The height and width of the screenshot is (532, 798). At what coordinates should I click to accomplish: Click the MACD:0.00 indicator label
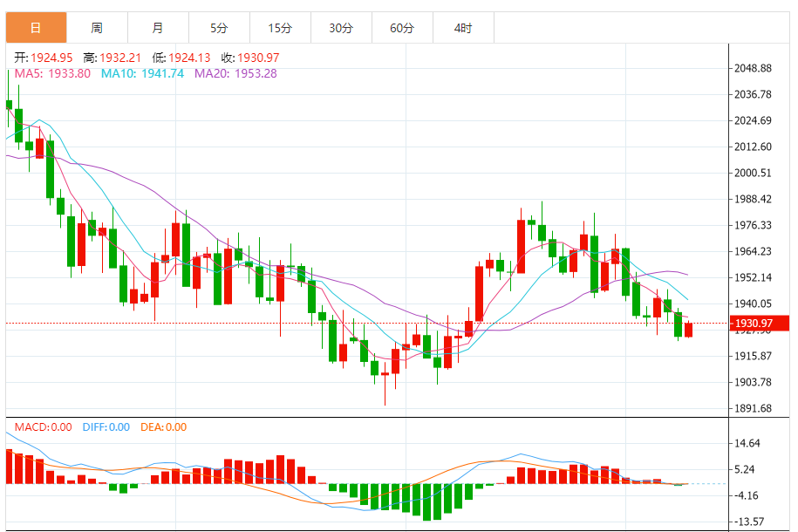(x=44, y=427)
